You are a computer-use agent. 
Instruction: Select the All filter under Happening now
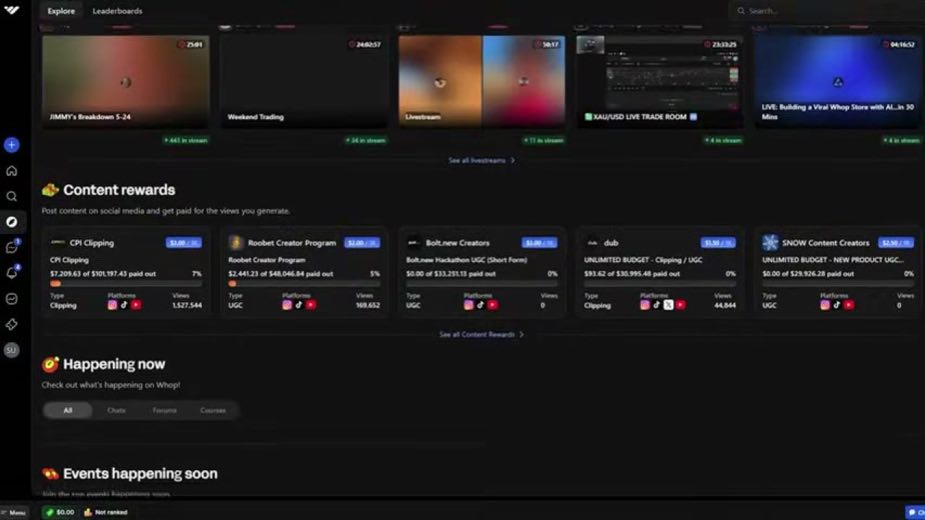tap(68, 410)
